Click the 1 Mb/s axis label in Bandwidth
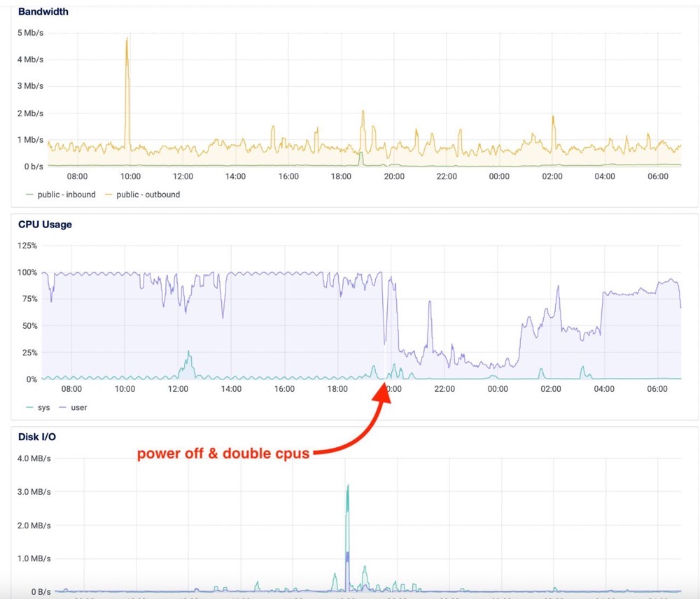 (30, 140)
